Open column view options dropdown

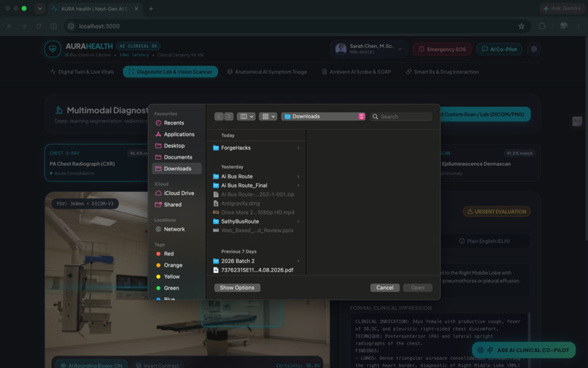pos(246,116)
